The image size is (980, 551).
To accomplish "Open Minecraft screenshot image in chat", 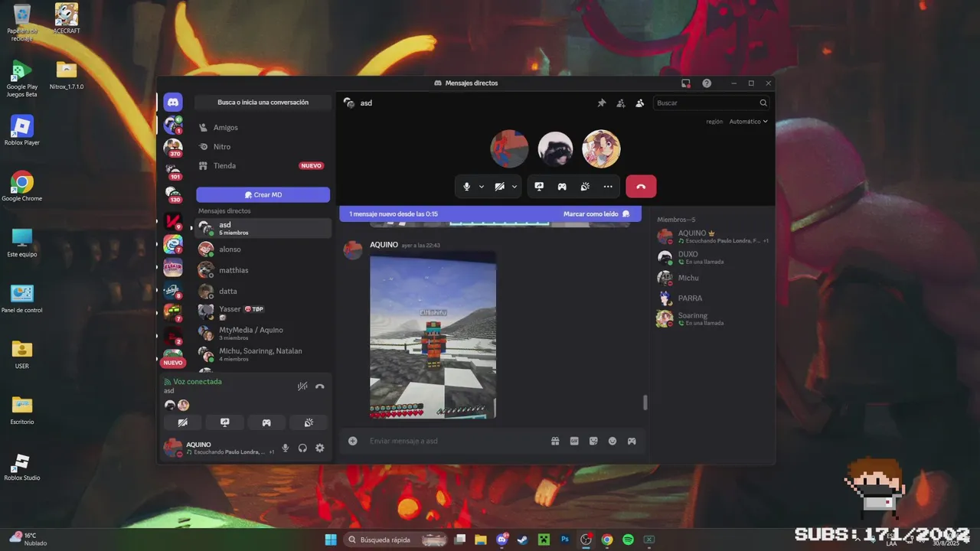I will pos(433,334).
